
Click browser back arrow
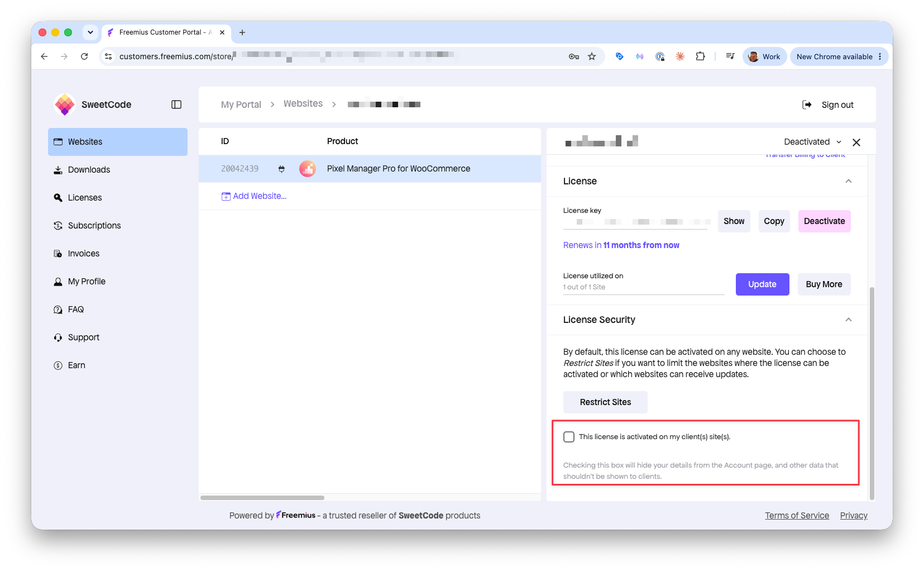tap(44, 56)
